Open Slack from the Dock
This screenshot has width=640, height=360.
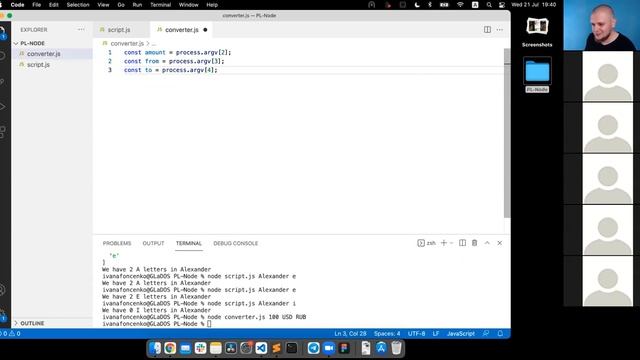coord(200,348)
